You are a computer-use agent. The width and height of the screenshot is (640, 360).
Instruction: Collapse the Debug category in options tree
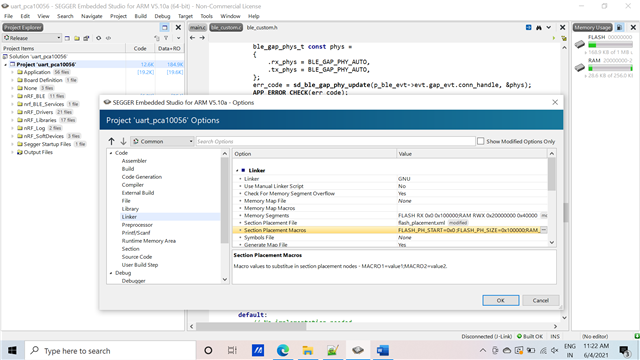point(111,273)
